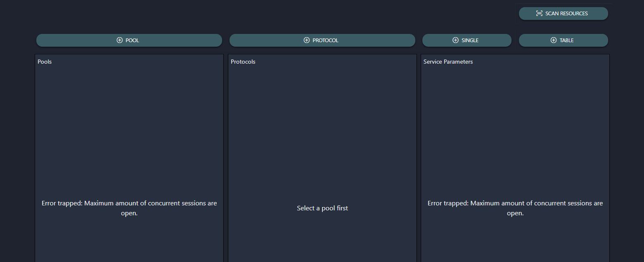Add a new protocol with the Protocol button
Screen dimensions: 644x262
click(322, 40)
